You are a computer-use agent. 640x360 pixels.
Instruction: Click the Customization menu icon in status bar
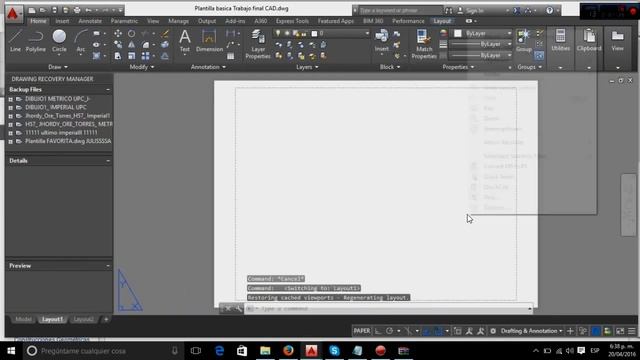(632, 331)
